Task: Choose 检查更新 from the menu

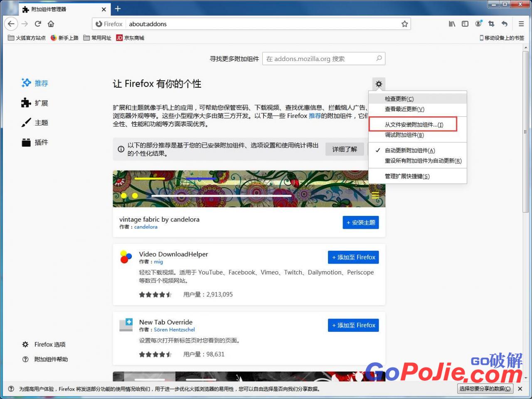Action: click(399, 99)
